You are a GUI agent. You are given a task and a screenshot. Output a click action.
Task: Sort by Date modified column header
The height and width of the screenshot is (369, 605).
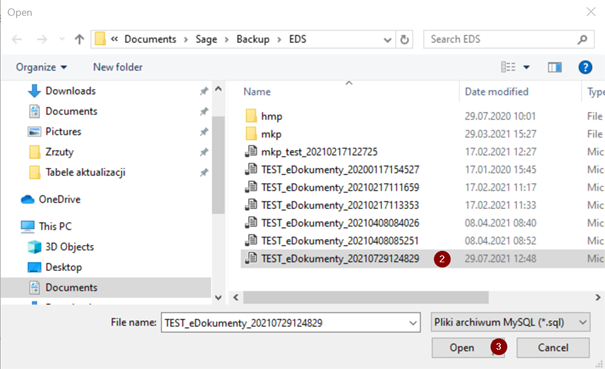click(496, 92)
